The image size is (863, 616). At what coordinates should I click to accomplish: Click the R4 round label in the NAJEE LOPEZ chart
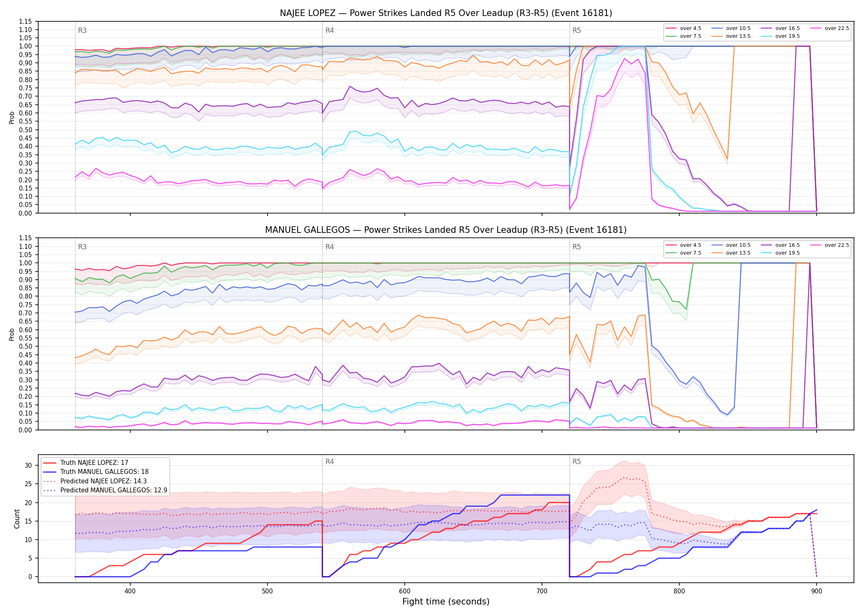pos(330,30)
